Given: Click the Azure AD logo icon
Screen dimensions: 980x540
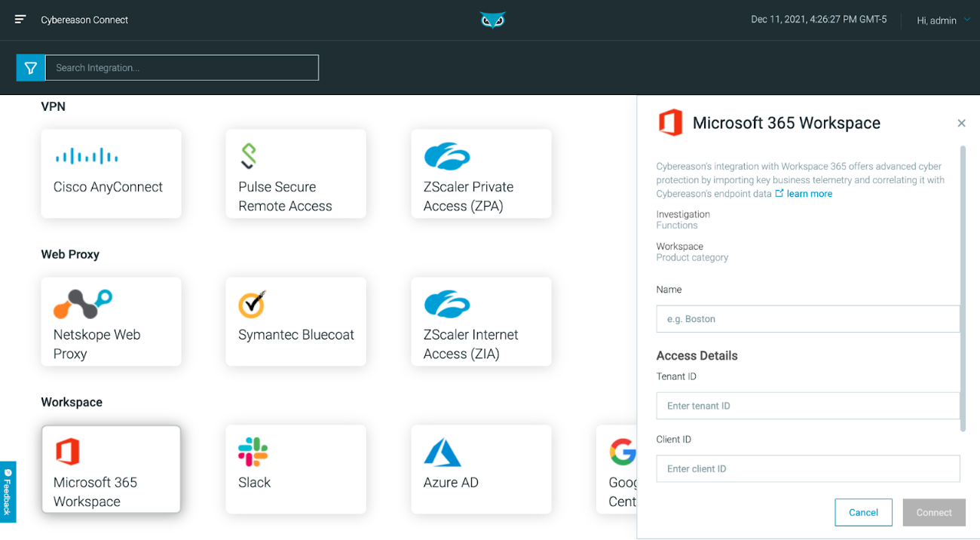Looking at the screenshot, I should tap(443, 452).
